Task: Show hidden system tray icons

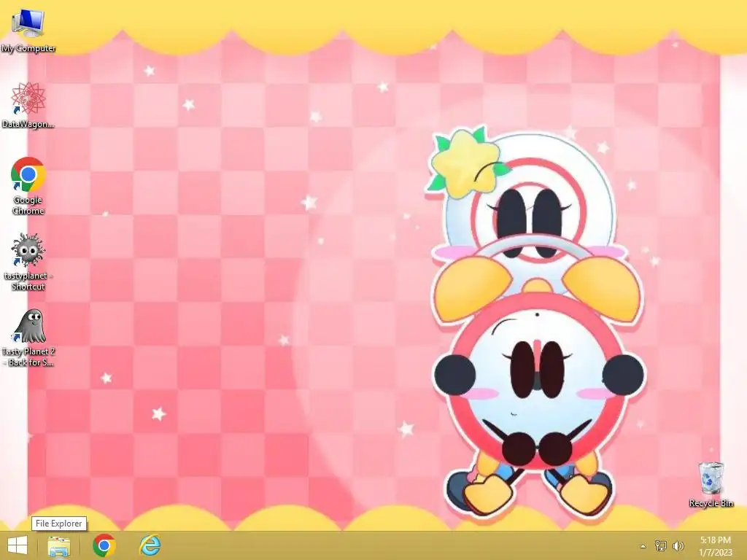Action: coord(643,546)
